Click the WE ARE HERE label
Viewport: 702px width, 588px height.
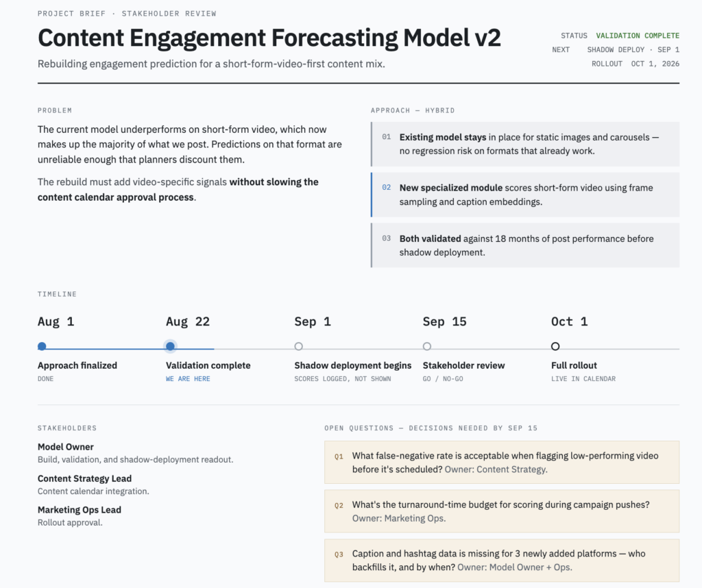tap(188, 378)
